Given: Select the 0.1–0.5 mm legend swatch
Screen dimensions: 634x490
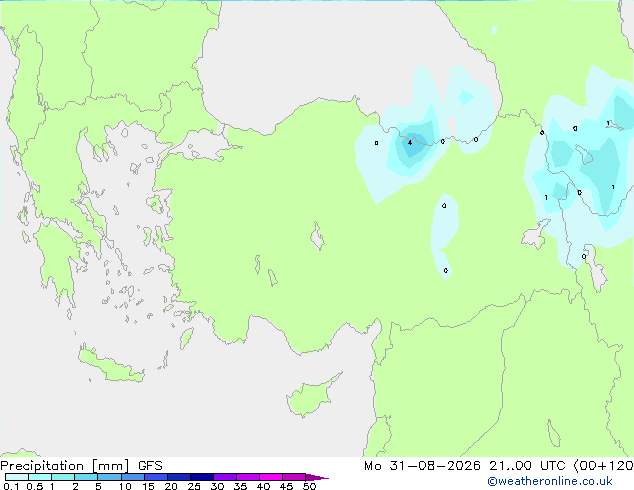Looking at the screenshot, I should tap(17, 477).
